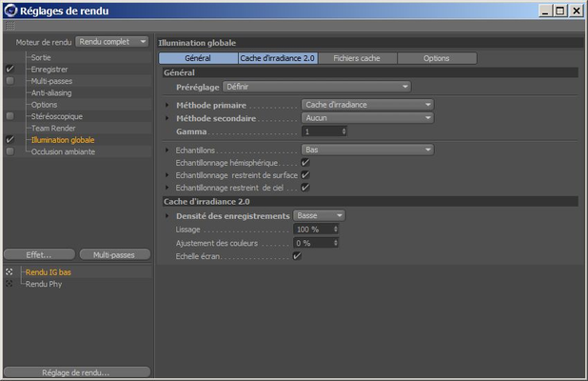Click the Cache d'irradiance 2.0 section header
588x381 pixels.
(x=370, y=202)
